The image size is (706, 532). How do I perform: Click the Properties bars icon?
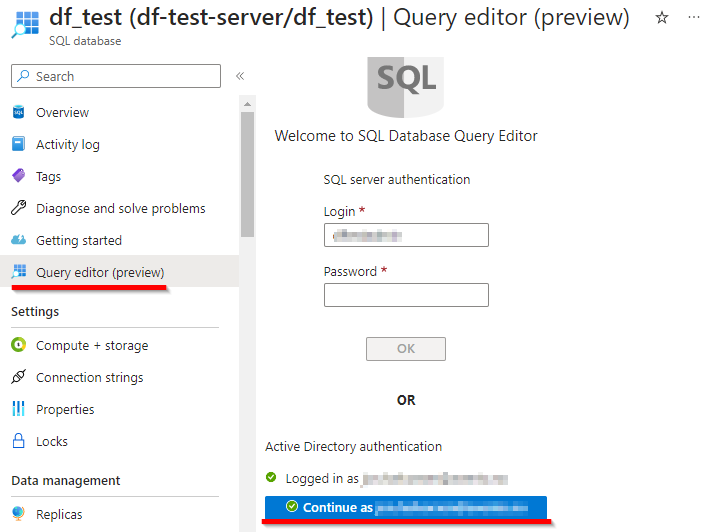click(x=18, y=409)
